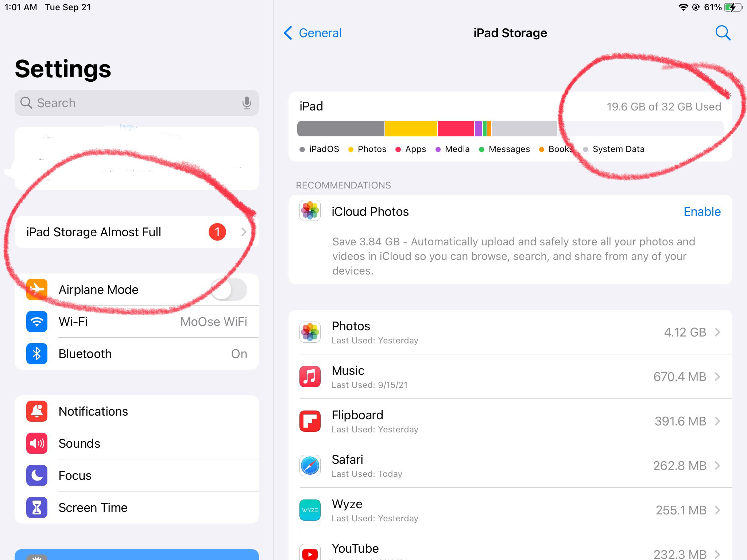Open Wi-Fi settings menu
This screenshot has height=560, width=747.
(137, 321)
